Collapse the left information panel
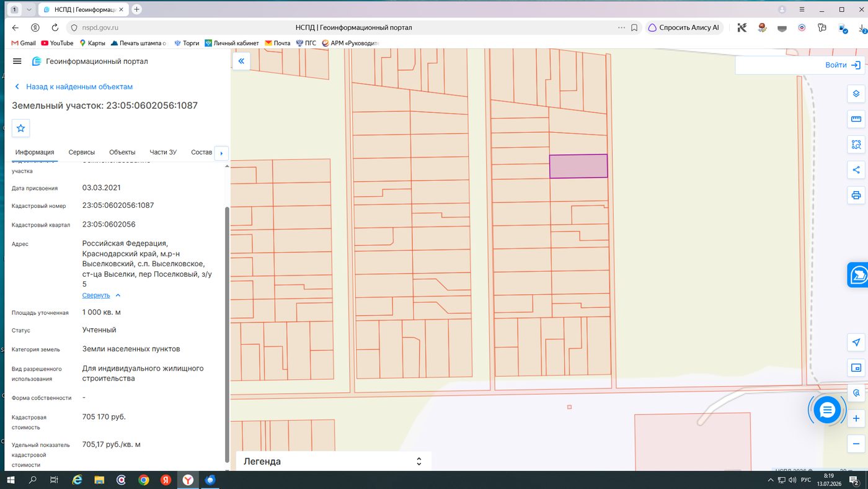Image resolution: width=868 pixels, height=489 pixels. pyautogui.click(x=241, y=61)
